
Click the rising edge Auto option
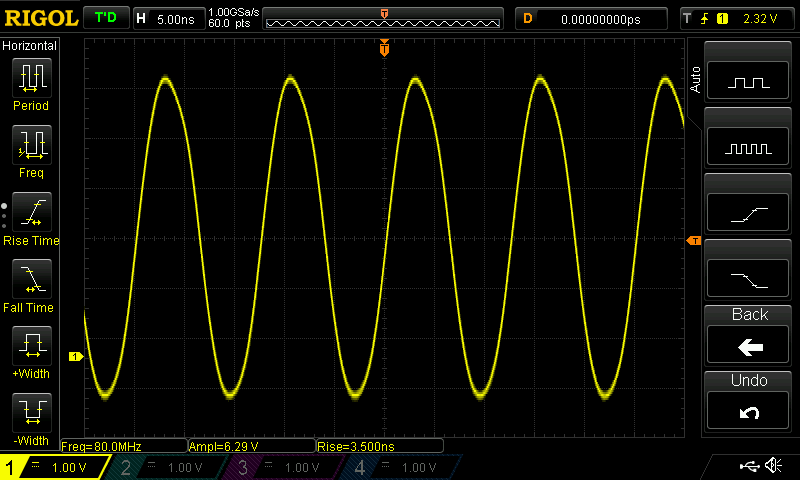pos(748,213)
